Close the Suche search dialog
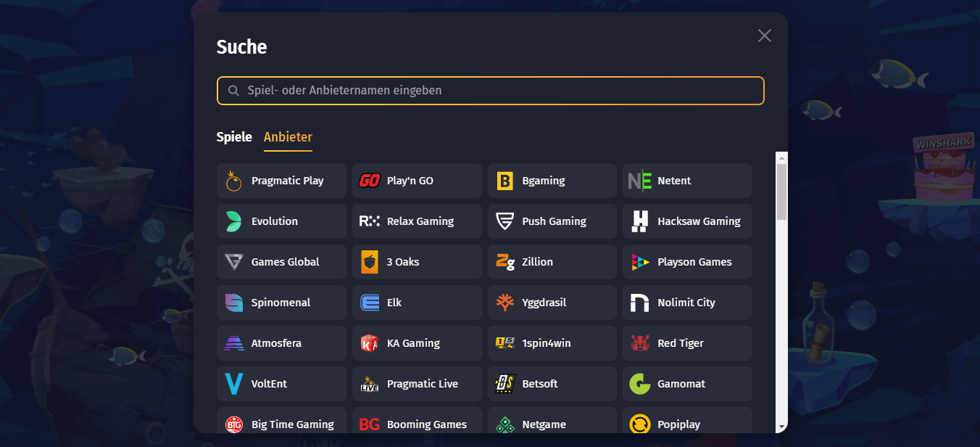This screenshot has height=447, width=980. pyautogui.click(x=765, y=36)
